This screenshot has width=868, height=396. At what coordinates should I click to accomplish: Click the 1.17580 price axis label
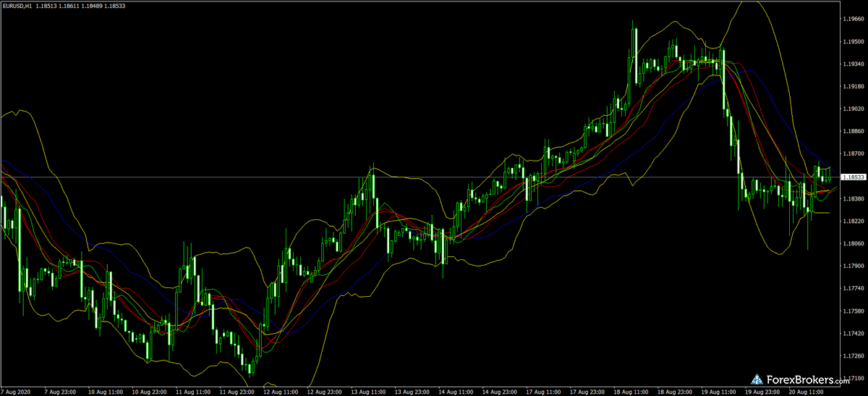pyautogui.click(x=851, y=311)
